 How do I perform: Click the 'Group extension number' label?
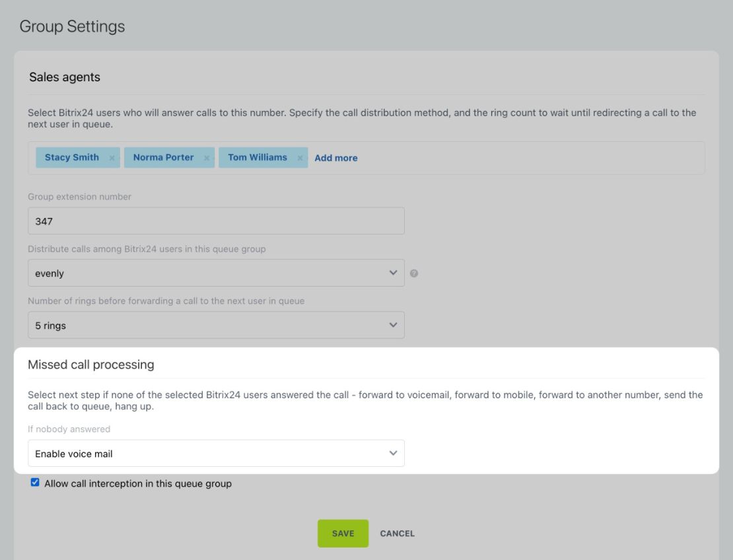pos(79,197)
